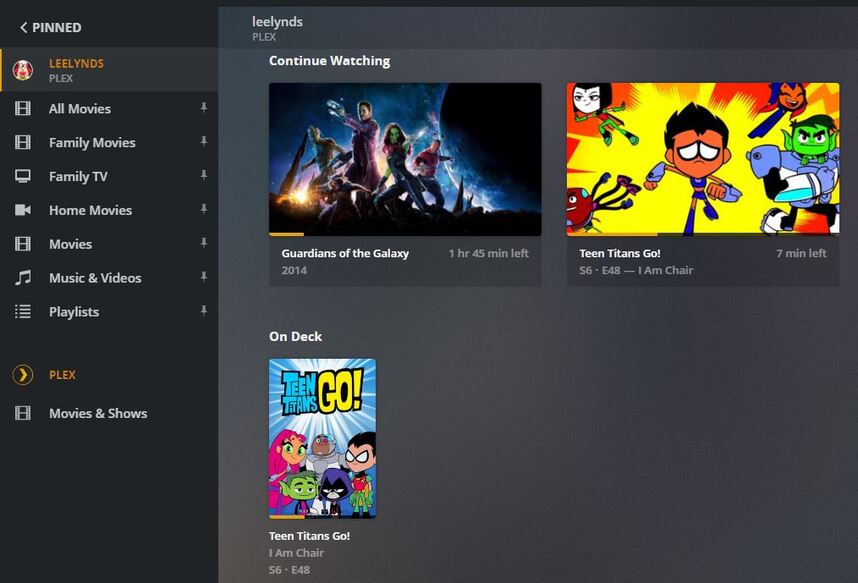
Task: Click the camcorder icon beside Home Movies
Action: coord(22,210)
